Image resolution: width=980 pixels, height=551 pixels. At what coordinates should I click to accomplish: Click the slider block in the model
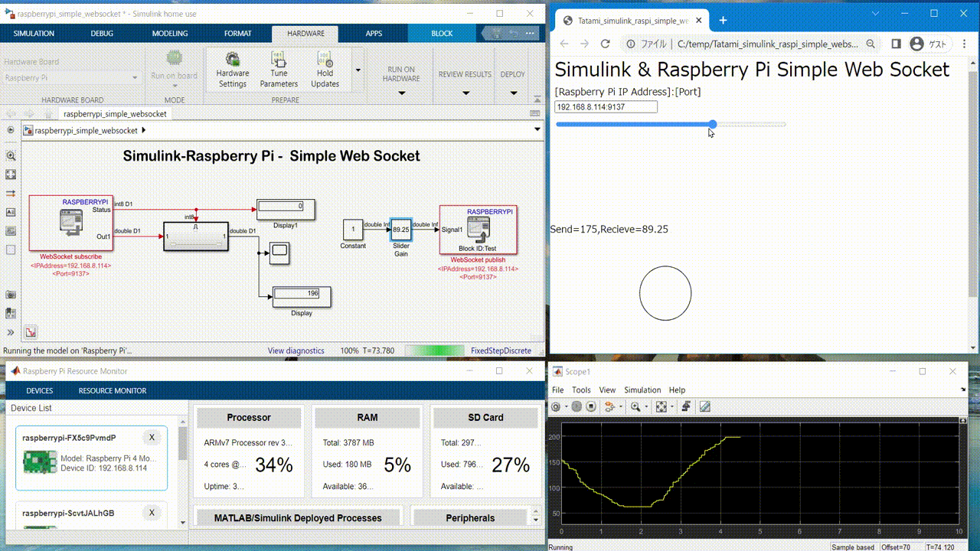(195, 236)
